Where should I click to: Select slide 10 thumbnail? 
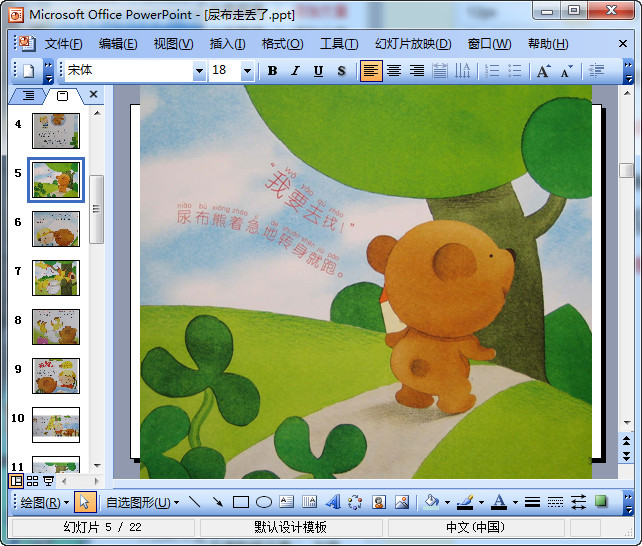click(56, 425)
